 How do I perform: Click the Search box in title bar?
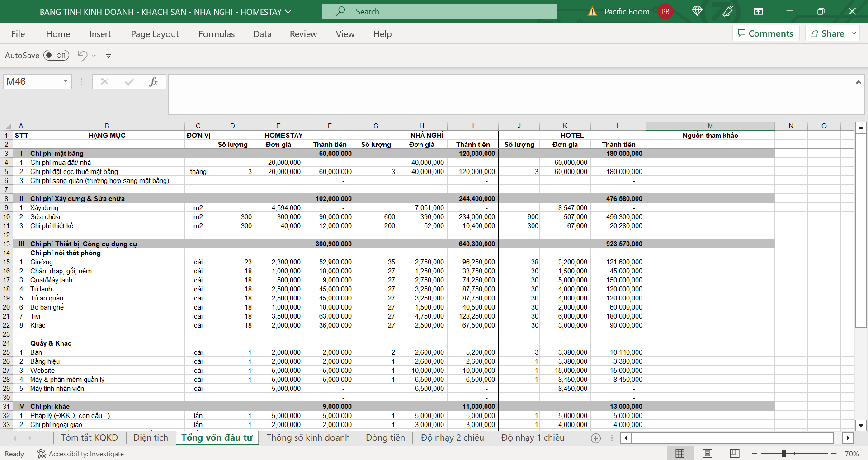[439, 11]
